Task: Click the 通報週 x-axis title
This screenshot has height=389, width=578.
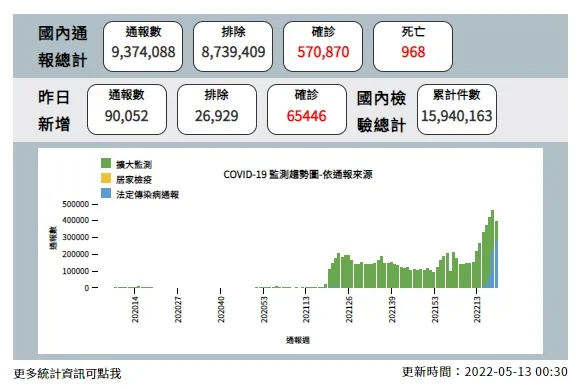Action: [298, 340]
